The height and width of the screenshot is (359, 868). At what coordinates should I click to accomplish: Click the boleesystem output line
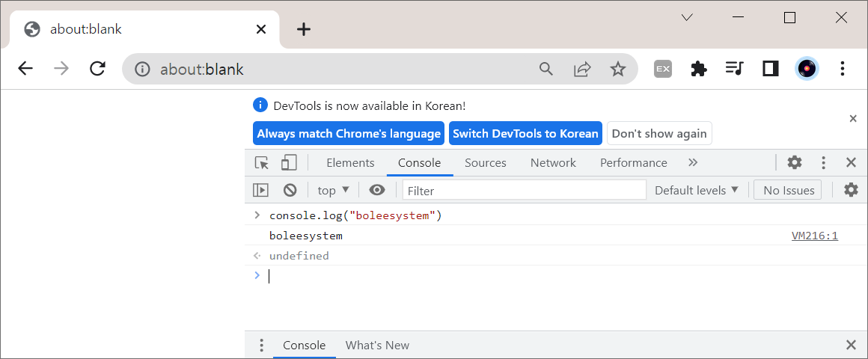[x=305, y=236]
